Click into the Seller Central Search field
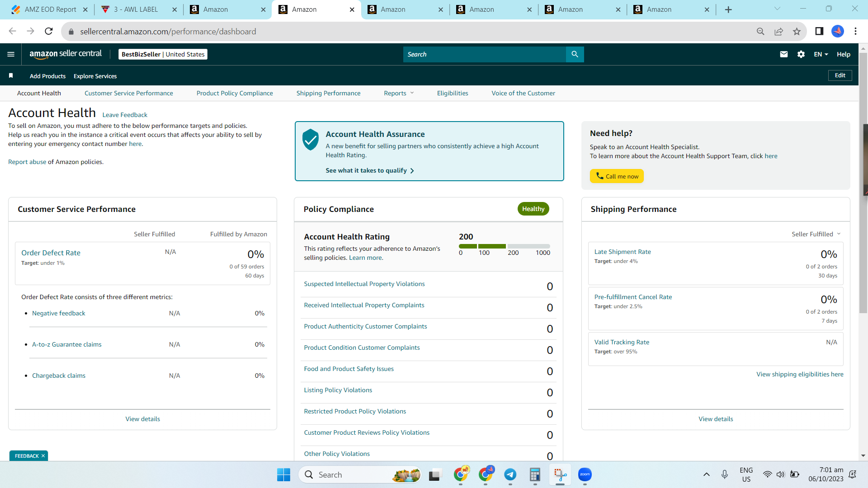The width and height of the screenshot is (868, 488). [x=484, y=54]
